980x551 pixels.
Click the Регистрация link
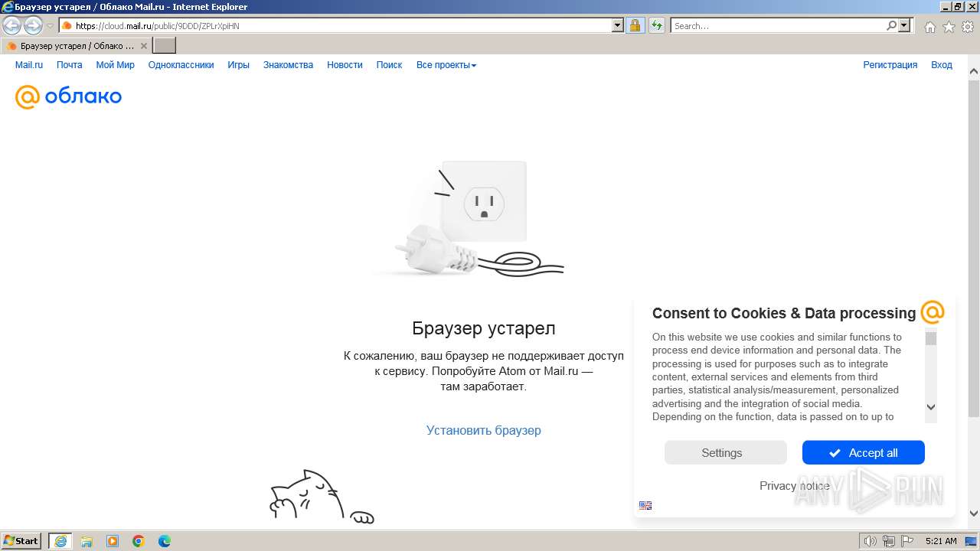pyautogui.click(x=890, y=65)
